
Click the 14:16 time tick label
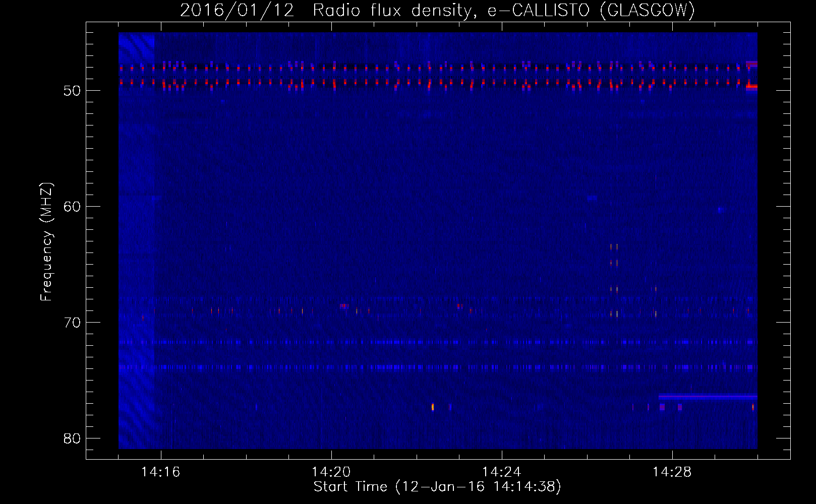[161, 472]
